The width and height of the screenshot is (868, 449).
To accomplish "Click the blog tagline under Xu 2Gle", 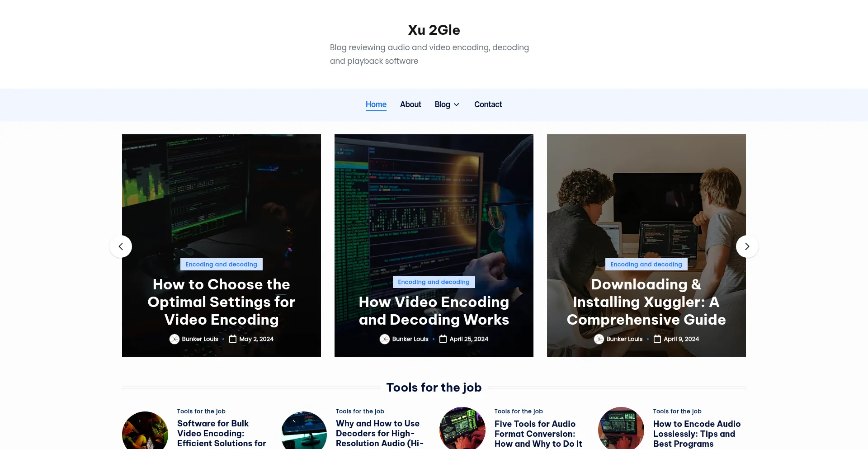I will (x=429, y=54).
